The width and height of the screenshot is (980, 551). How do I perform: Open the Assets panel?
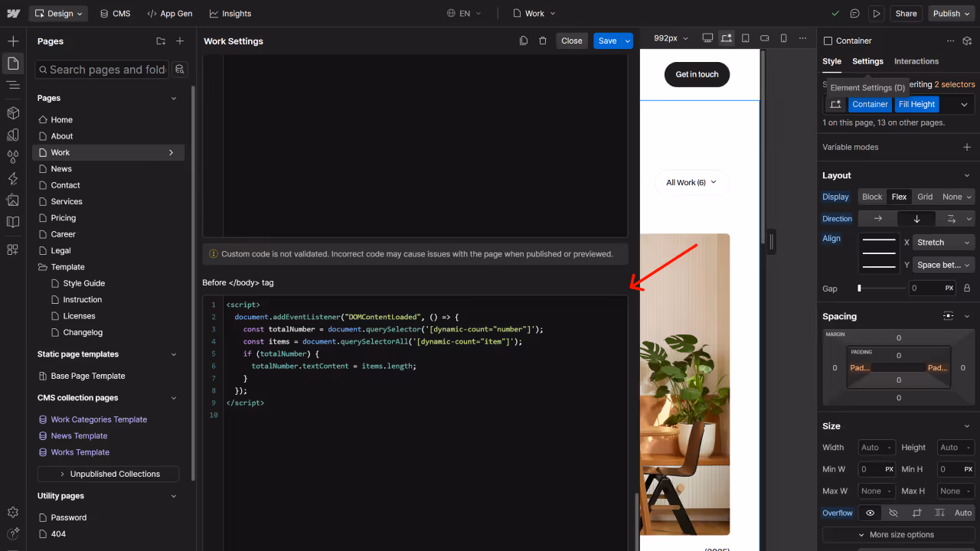[12, 201]
